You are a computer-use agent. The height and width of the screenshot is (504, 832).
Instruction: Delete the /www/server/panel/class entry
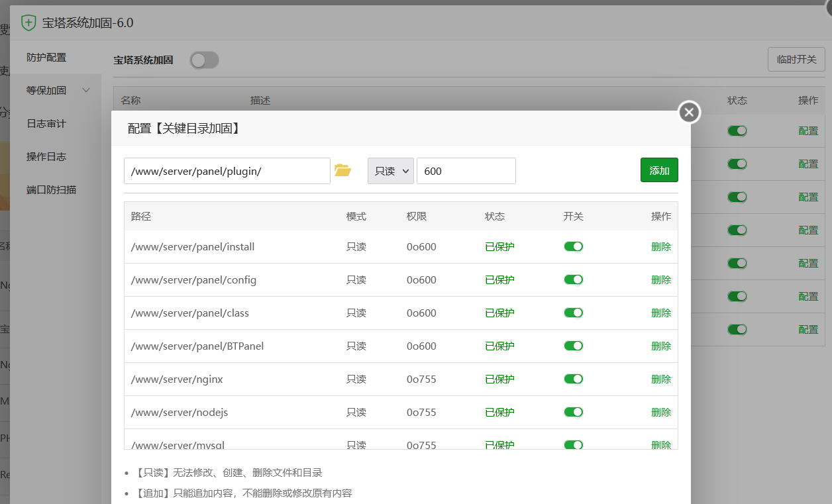pos(661,313)
